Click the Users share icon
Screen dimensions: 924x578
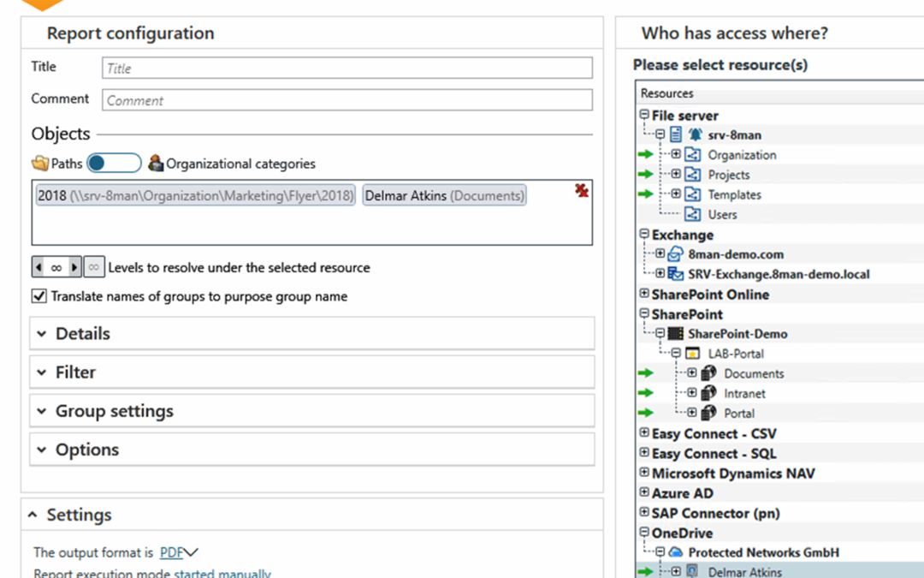(x=693, y=214)
